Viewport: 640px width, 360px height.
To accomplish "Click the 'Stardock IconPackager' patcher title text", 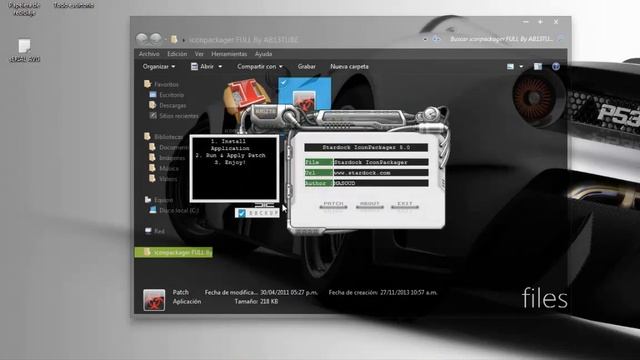I will (x=366, y=147).
